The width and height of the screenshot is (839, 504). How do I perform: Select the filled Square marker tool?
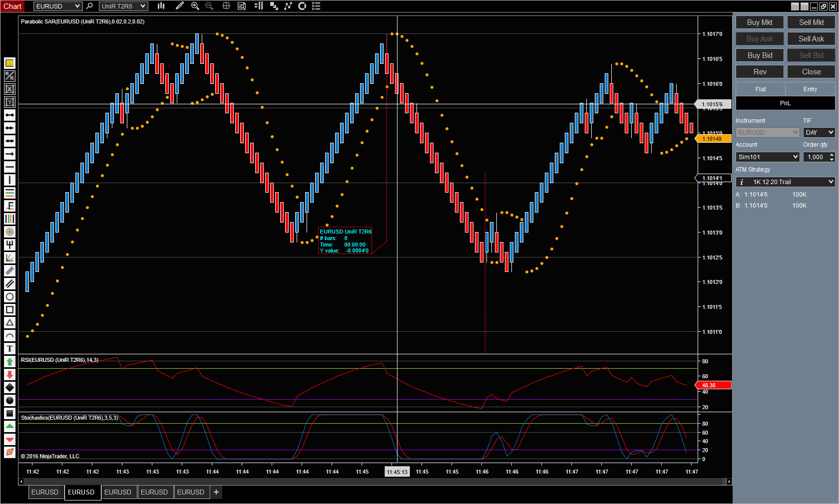[9, 413]
